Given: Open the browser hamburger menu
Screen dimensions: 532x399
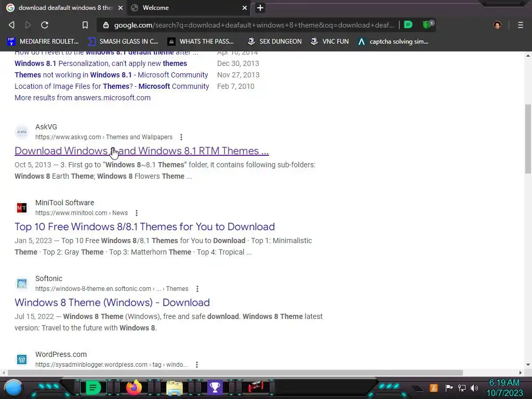Looking at the screenshot, I should click(521, 25).
